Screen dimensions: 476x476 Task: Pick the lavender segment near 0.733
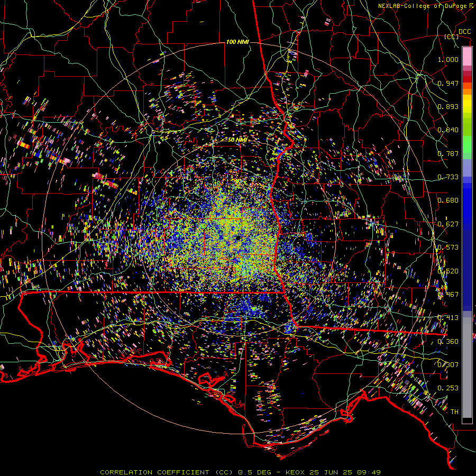(467, 168)
